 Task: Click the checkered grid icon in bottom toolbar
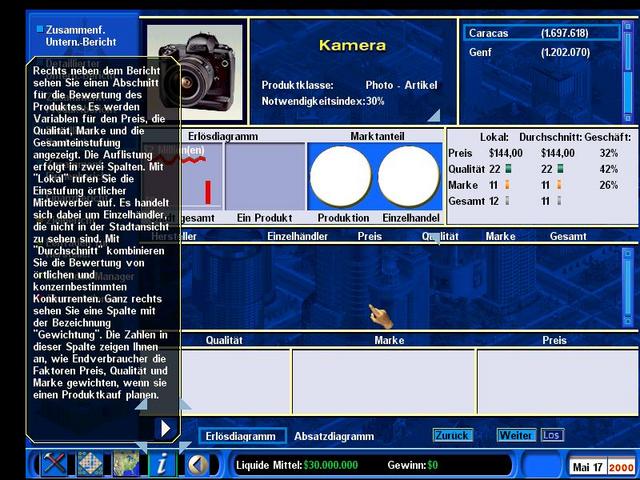(x=90, y=464)
